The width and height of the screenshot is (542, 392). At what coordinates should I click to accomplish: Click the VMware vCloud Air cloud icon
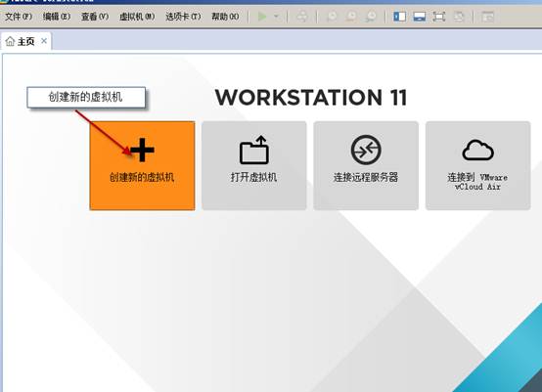tap(478, 150)
